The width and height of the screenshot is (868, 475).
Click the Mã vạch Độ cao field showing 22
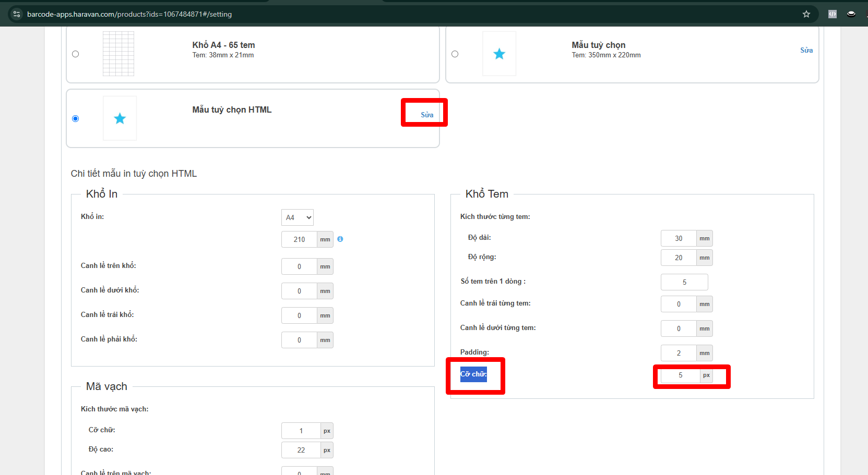pyautogui.click(x=301, y=450)
